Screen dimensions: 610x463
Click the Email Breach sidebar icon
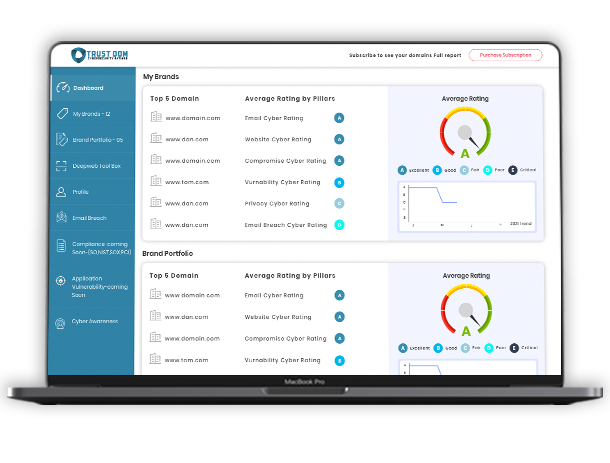[x=61, y=217]
